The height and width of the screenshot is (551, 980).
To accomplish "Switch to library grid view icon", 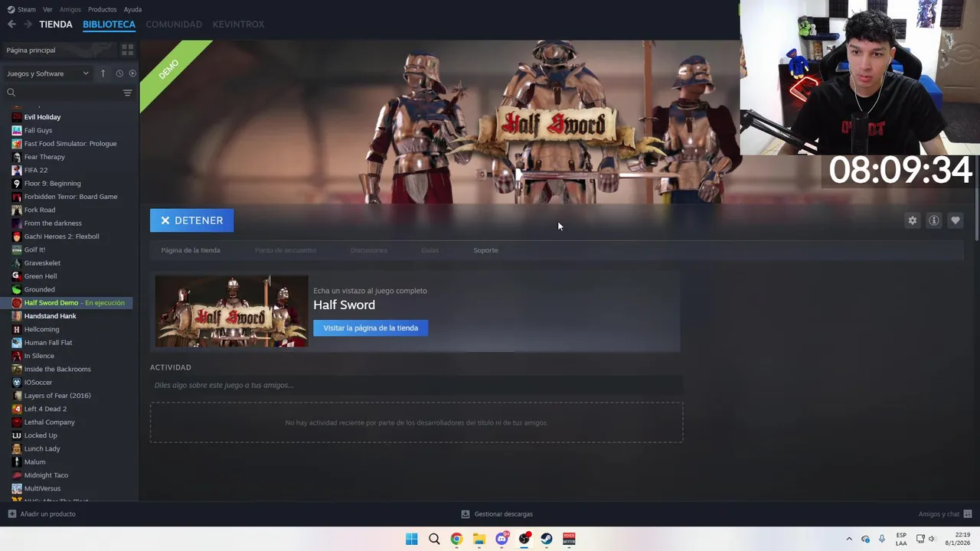I will coord(128,50).
